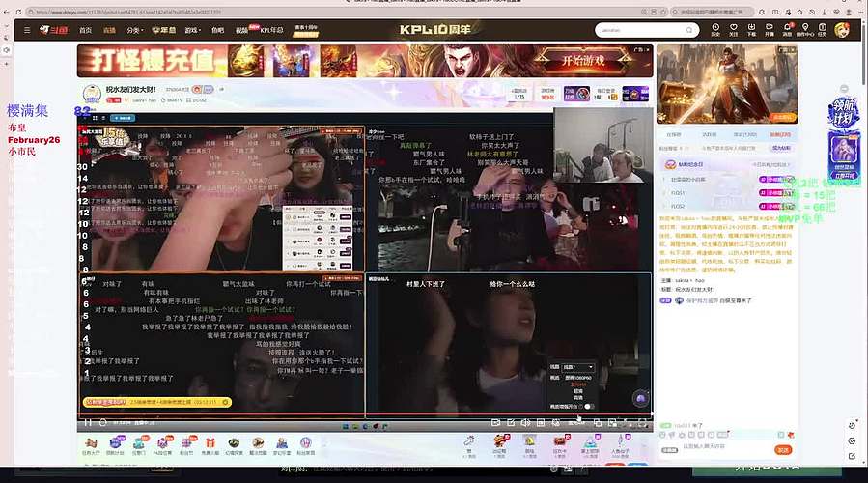
Task: Click the 开播 start-streaming icon
Action: pyautogui.click(x=769, y=30)
